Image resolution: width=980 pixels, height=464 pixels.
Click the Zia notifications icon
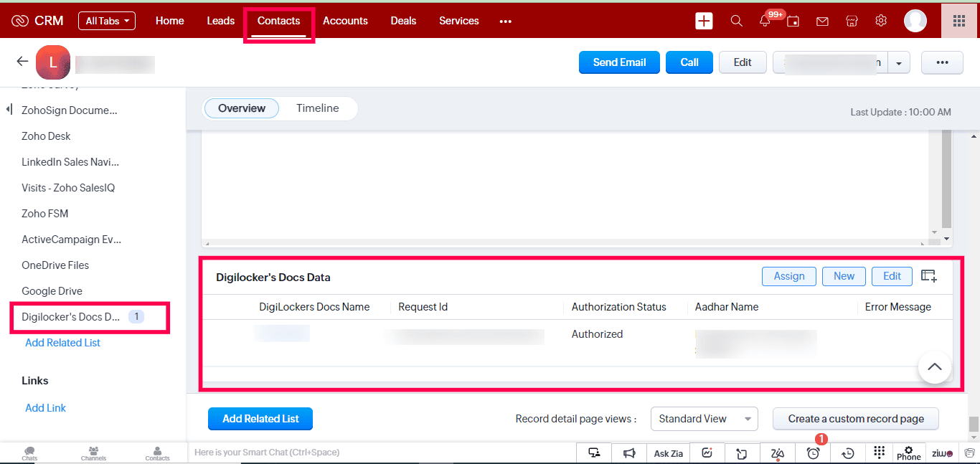(x=778, y=453)
